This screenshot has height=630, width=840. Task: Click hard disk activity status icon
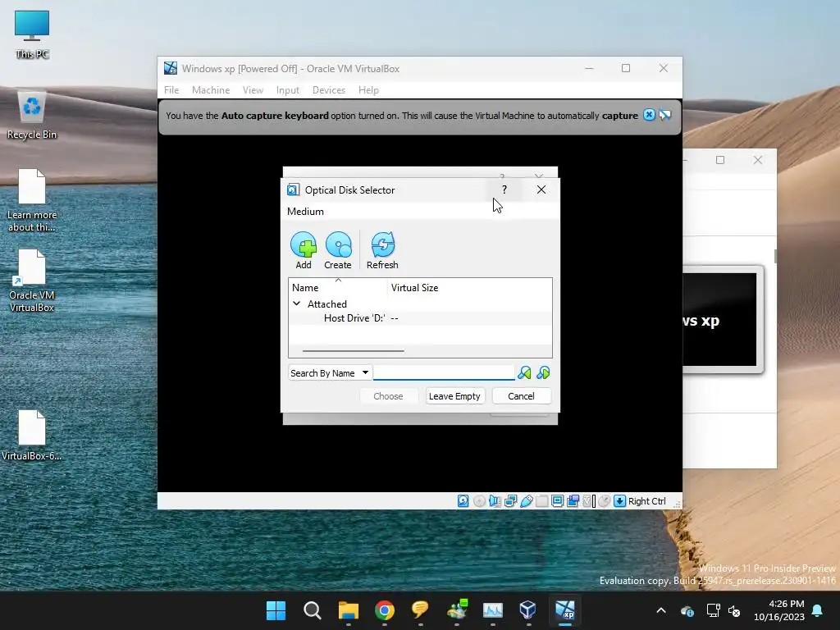coord(463,501)
